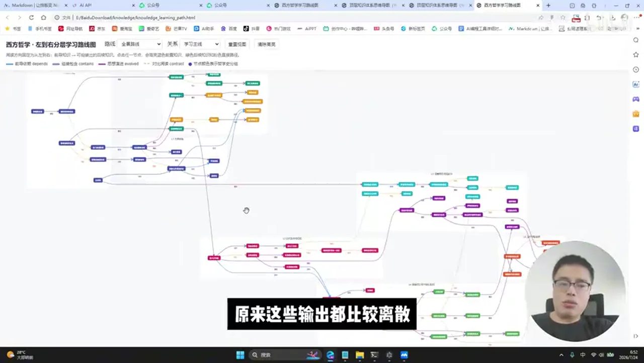The height and width of the screenshot is (363, 644).
Task: Click the 前导依赖 depends legend entry
Action: click(x=27, y=64)
